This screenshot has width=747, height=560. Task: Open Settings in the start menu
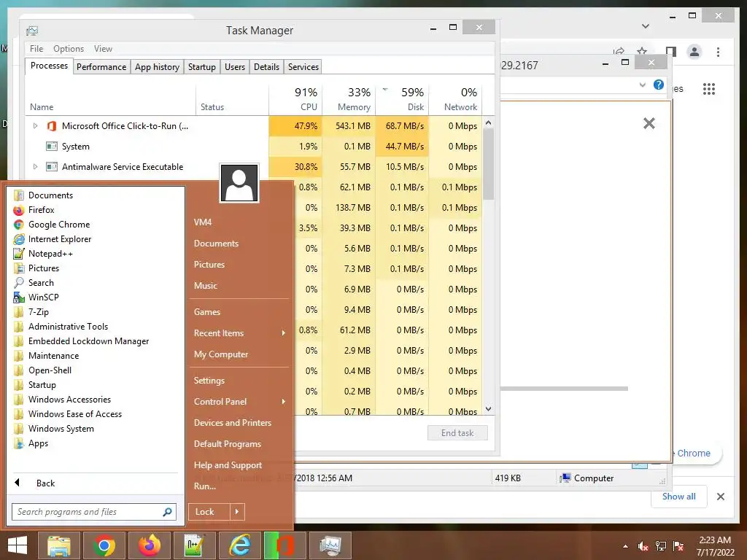(209, 381)
